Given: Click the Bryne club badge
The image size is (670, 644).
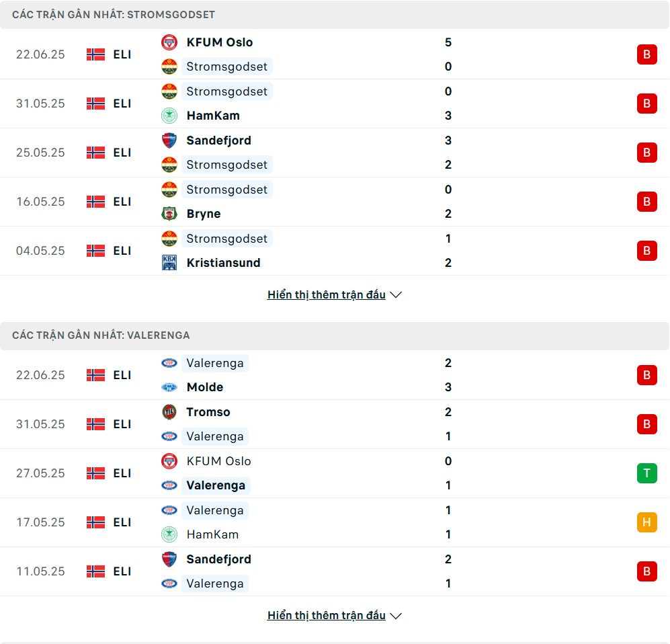Looking at the screenshot, I should (x=169, y=214).
